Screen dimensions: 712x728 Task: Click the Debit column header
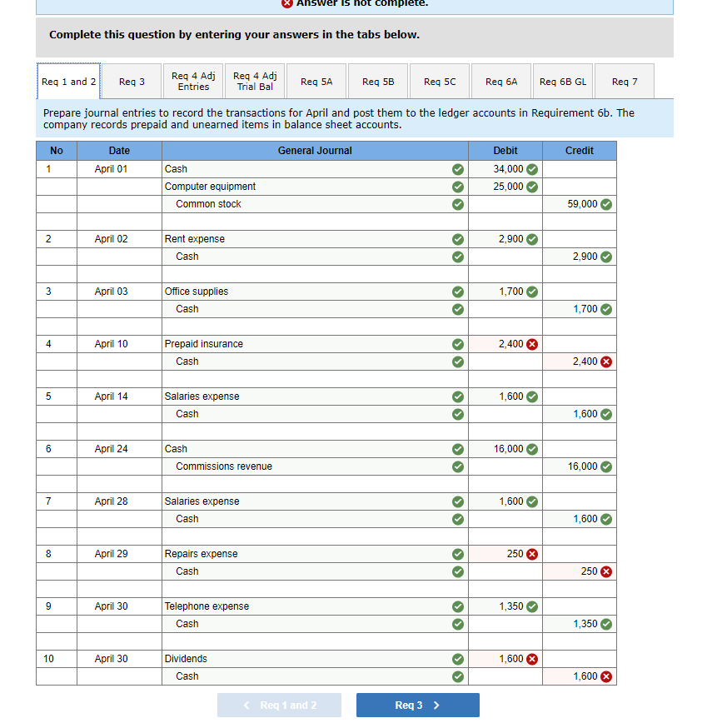click(505, 151)
